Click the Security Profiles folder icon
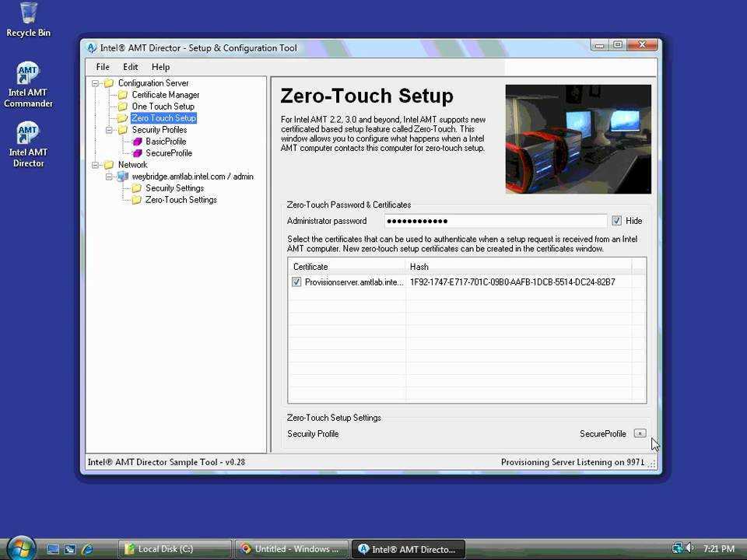This screenshot has height=560, width=747. 123,130
